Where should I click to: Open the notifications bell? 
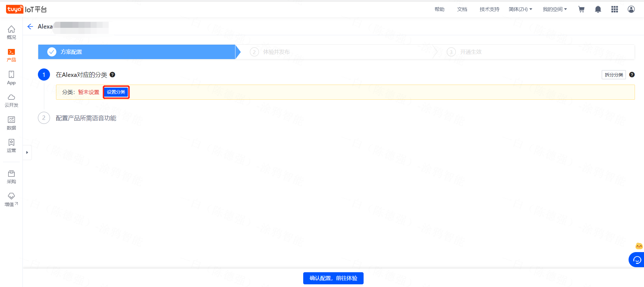click(x=598, y=9)
